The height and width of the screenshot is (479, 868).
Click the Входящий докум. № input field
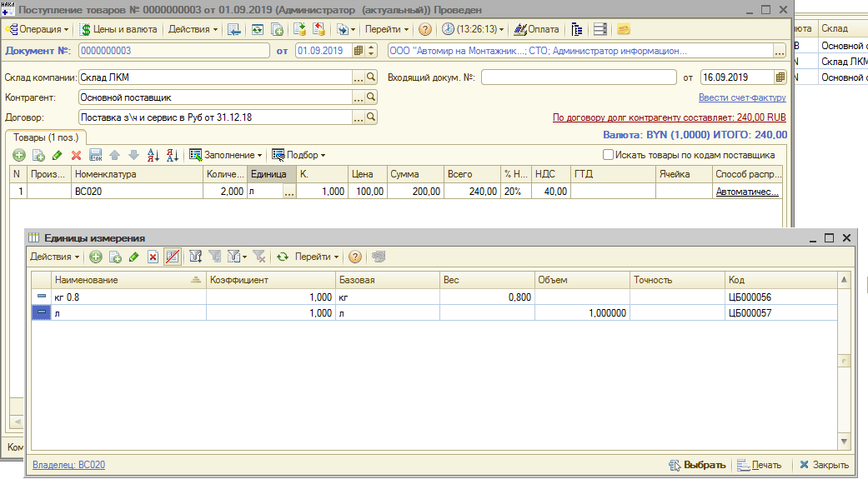(579, 77)
